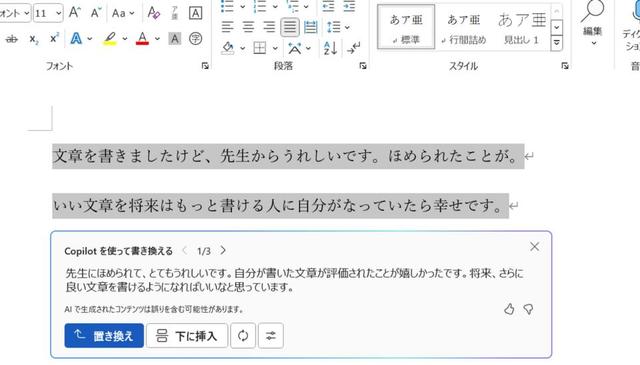Click the first selected paragraph 文章を書きましたけど
Viewport: 640px width, 365px height.
pos(288,156)
